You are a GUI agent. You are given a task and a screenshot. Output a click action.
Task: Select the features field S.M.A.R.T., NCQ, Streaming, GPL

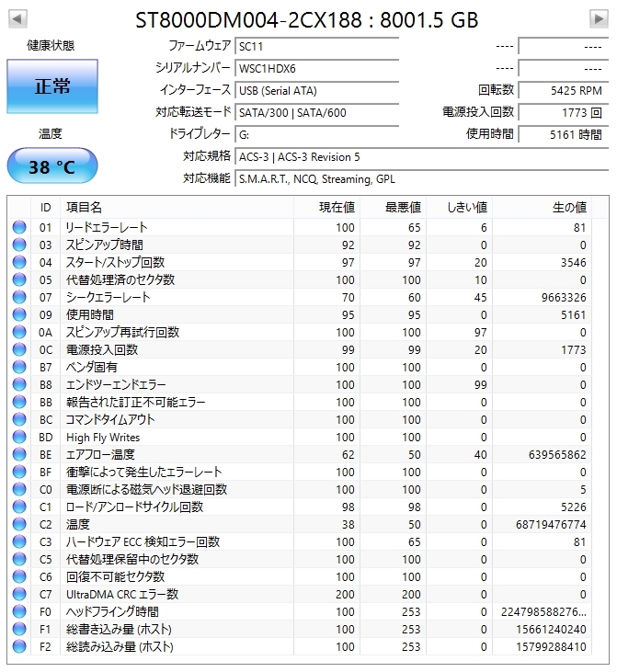click(422, 178)
